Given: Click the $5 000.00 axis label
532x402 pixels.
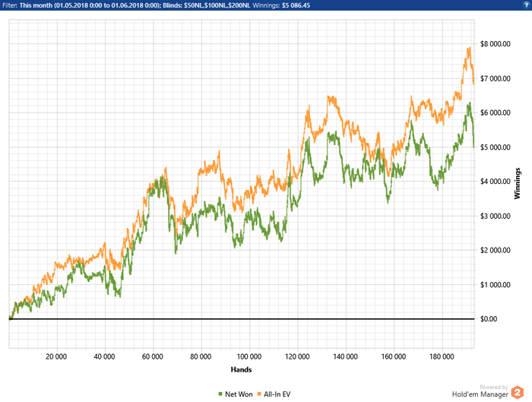Looking at the screenshot, I should click(496, 147).
